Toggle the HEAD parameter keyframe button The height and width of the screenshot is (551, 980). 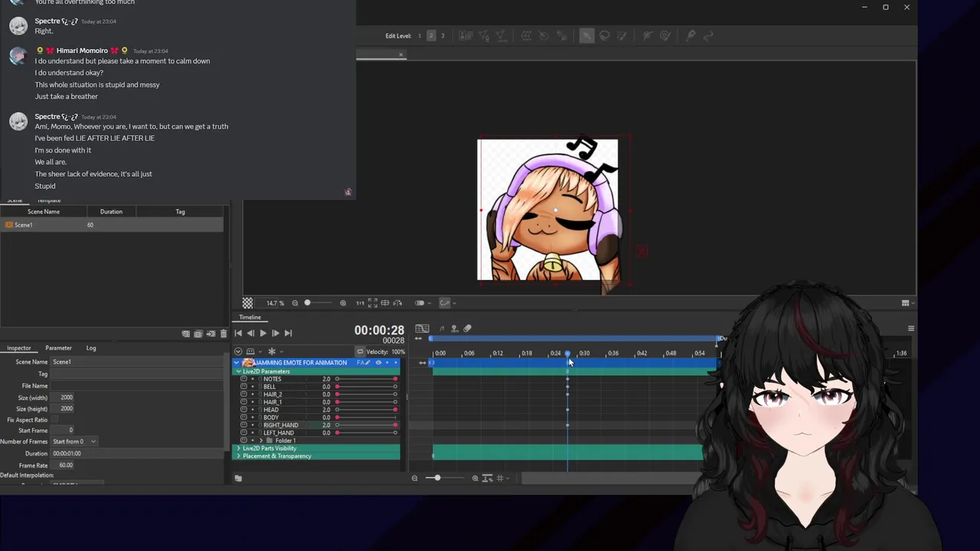[x=244, y=409]
